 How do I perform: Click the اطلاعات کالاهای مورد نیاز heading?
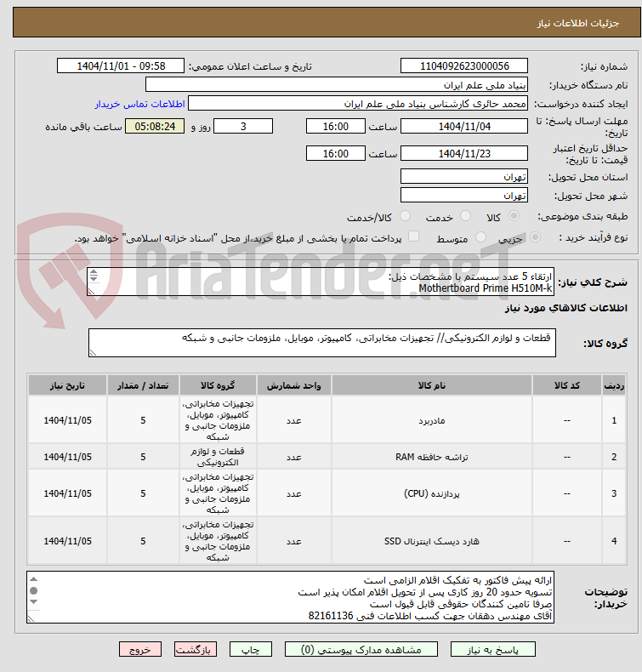[565, 308]
